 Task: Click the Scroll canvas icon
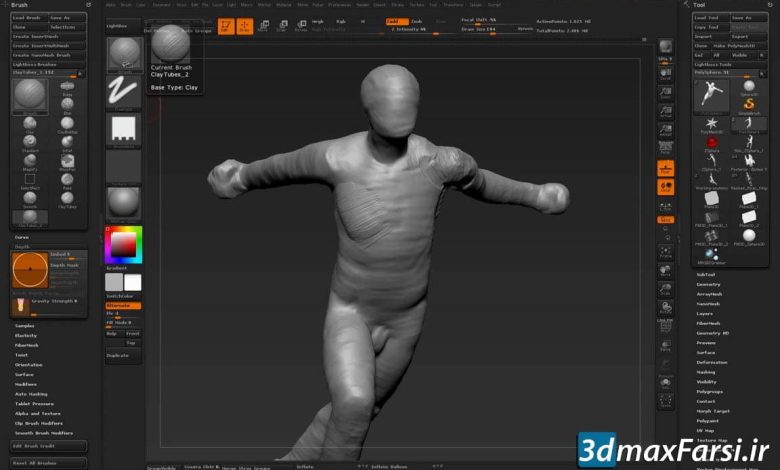point(666,75)
